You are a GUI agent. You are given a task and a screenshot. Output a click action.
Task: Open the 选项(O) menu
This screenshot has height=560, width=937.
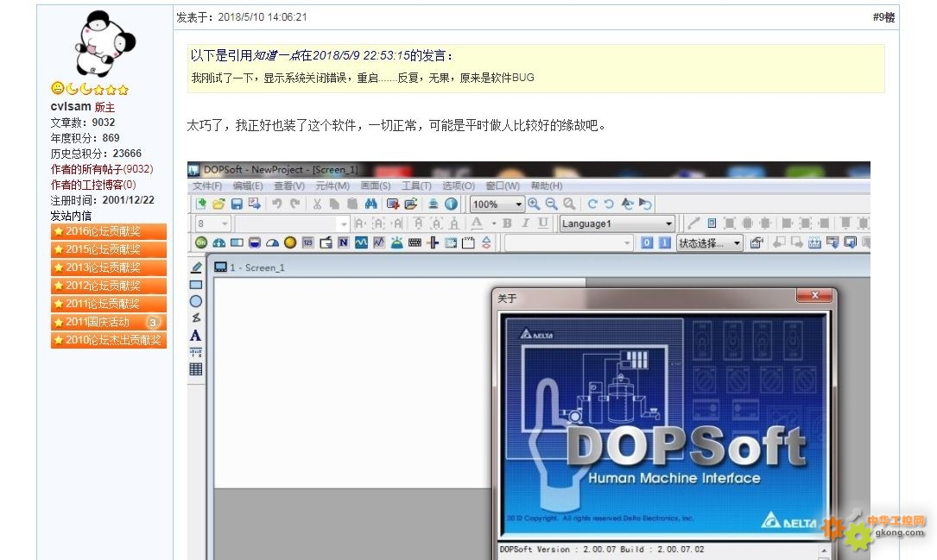click(459, 186)
